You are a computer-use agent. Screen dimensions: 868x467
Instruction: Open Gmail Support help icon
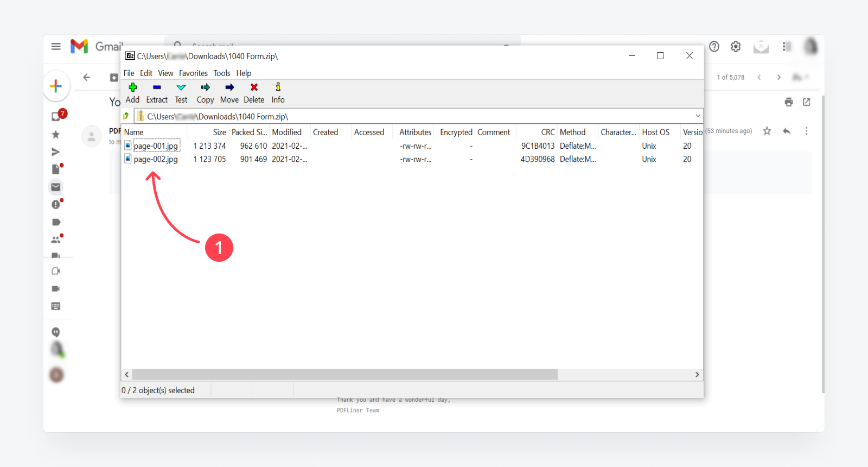714,47
